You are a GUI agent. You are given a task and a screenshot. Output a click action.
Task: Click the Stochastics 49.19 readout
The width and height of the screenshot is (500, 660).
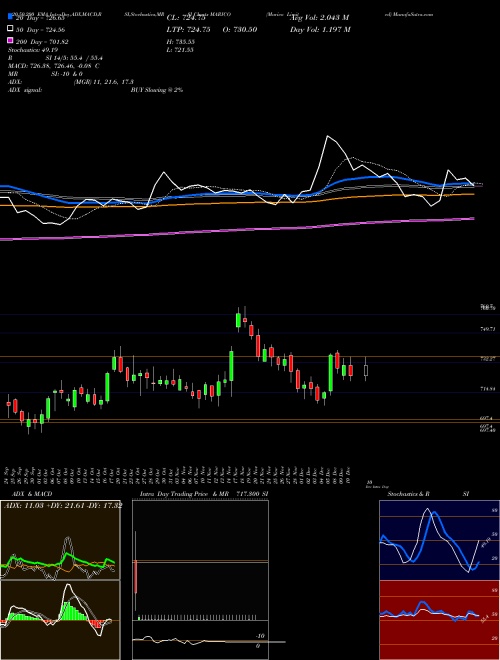32,50
